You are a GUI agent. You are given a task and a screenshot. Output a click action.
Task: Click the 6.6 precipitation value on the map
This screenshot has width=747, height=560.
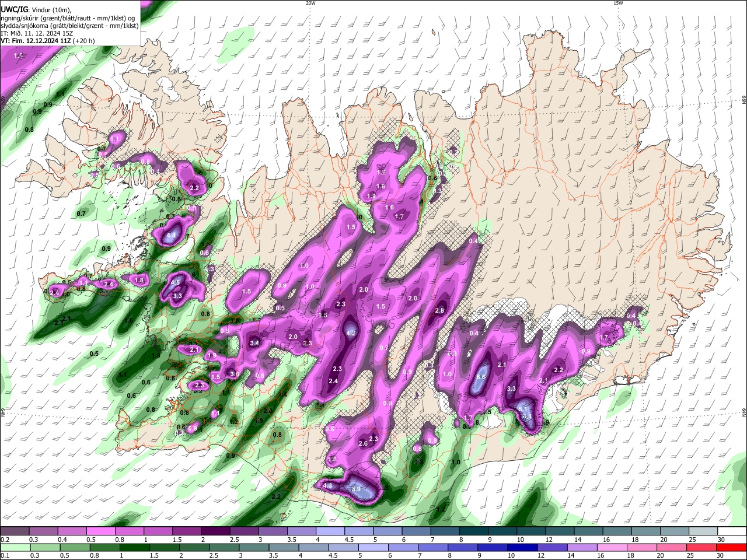click(x=481, y=377)
